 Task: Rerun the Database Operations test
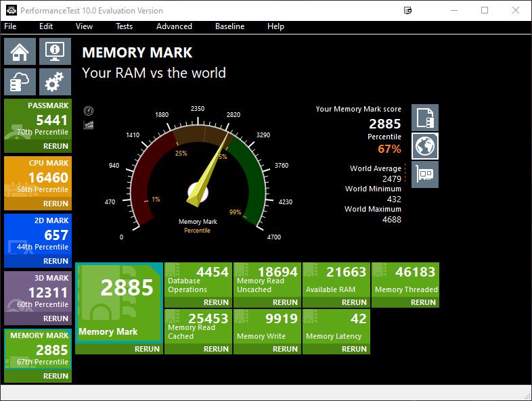coord(216,302)
